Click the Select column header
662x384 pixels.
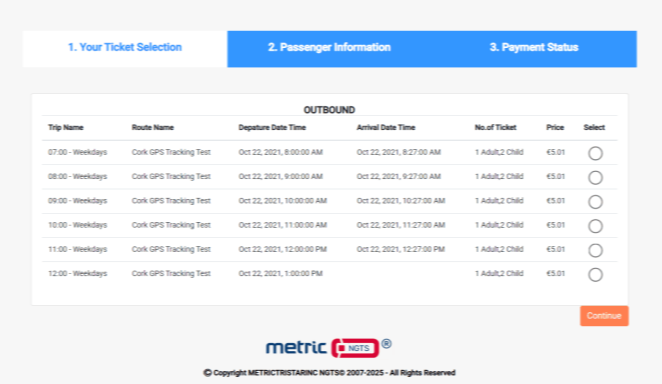point(594,127)
